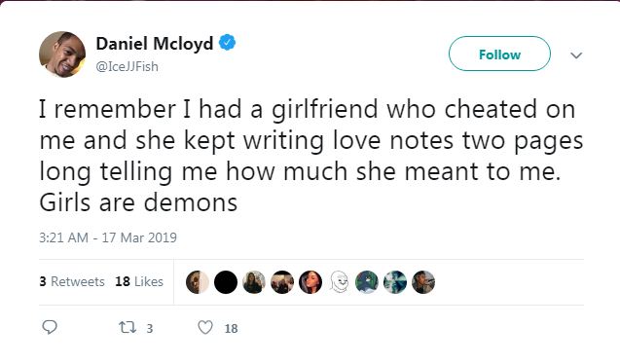Viewport: 620px width, 364px height.
Task: Click the solid black liker avatar
Action: [226, 282]
